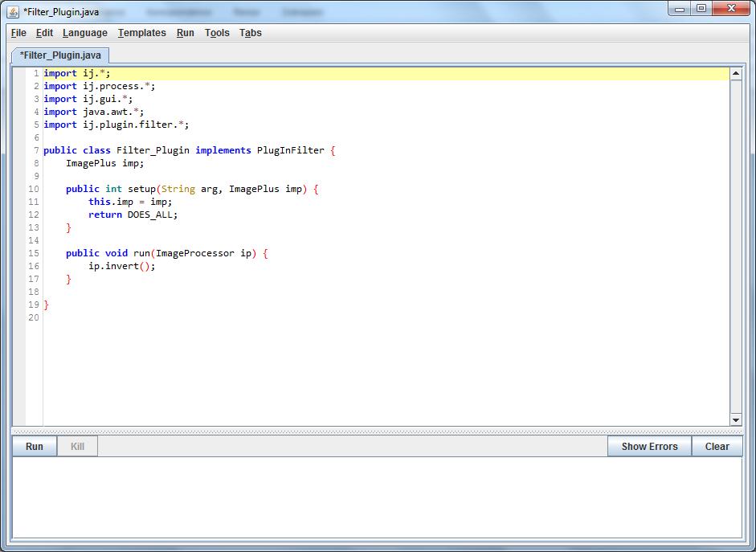
Task: Click the closing brace on line 13
Action: point(68,227)
